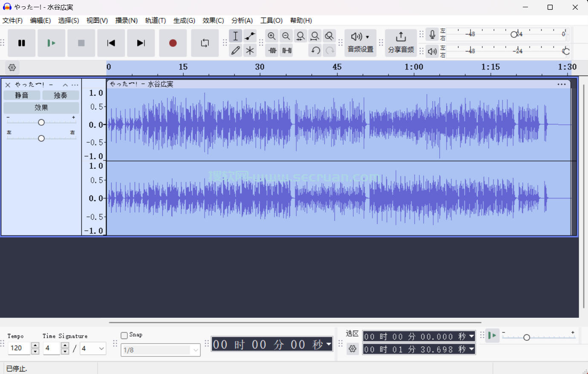The image size is (588, 374).
Task: Adjust the playback level slider knob
Action: (566, 52)
